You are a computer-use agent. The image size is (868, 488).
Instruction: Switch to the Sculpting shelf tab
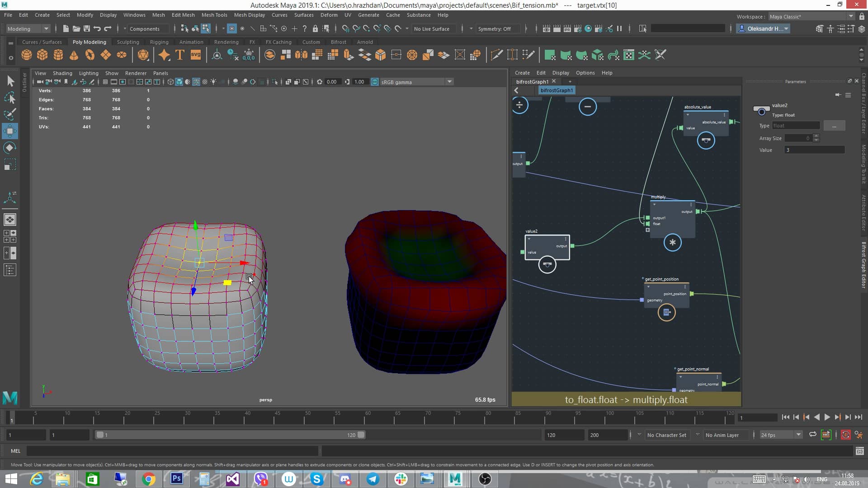tap(128, 42)
